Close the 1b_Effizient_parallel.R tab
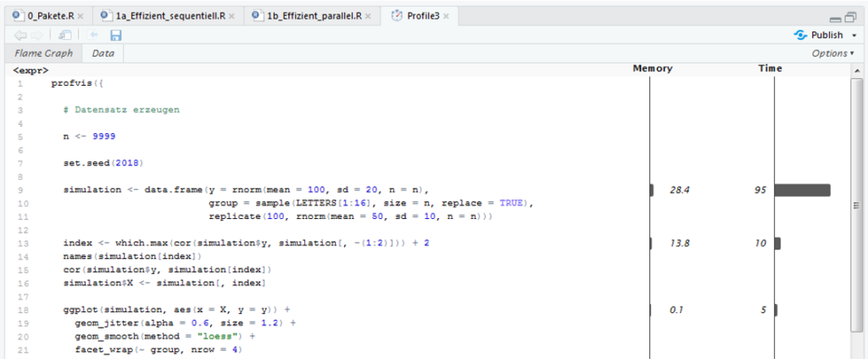 (x=369, y=16)
